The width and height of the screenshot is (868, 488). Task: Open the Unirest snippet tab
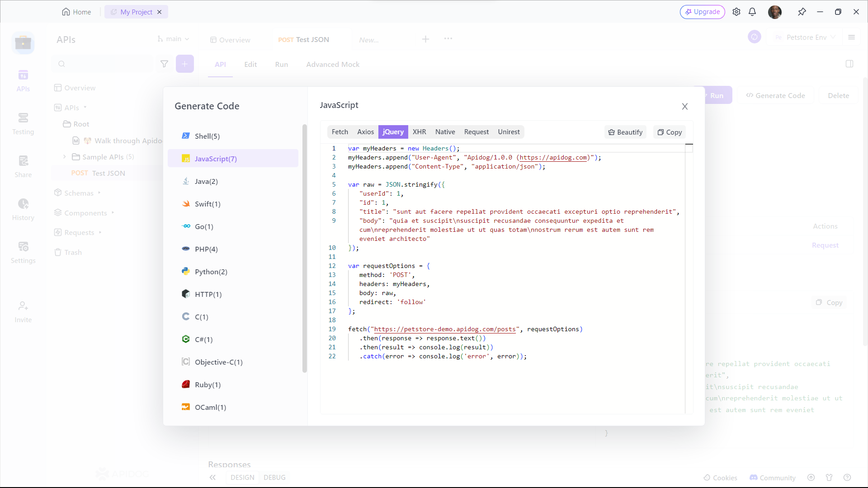509,132
